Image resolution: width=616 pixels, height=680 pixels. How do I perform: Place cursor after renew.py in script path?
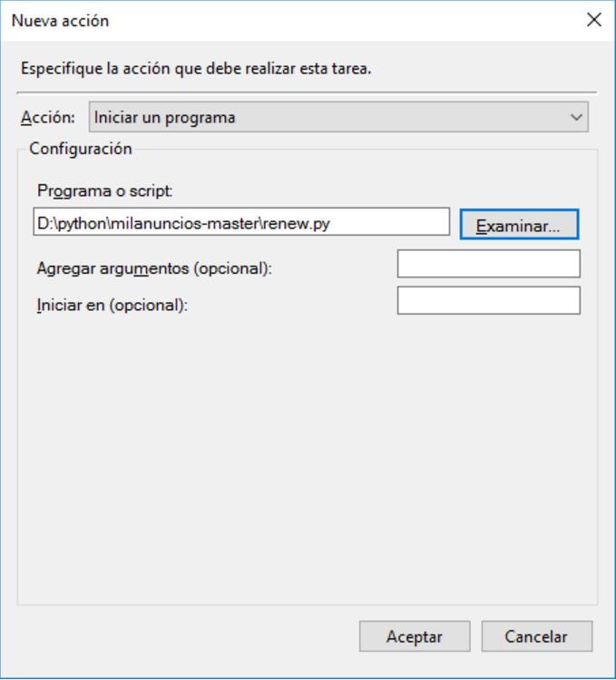[x=332, y=223]
